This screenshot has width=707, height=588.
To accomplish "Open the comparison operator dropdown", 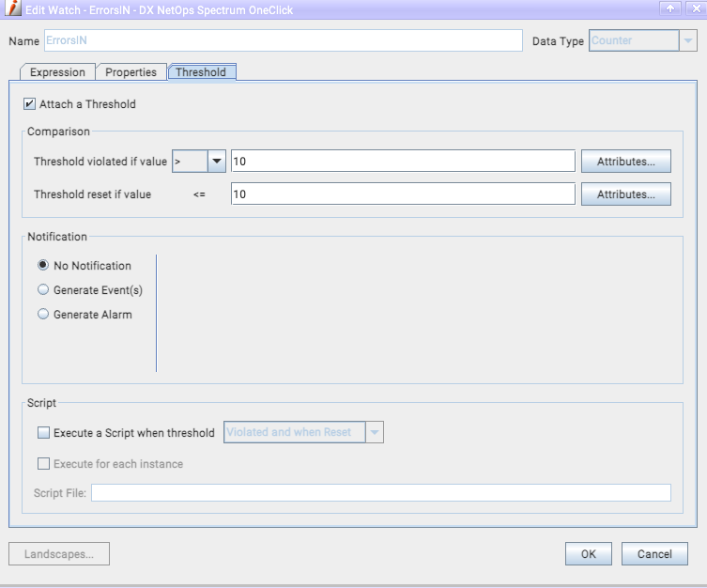I will click(217, 162).
